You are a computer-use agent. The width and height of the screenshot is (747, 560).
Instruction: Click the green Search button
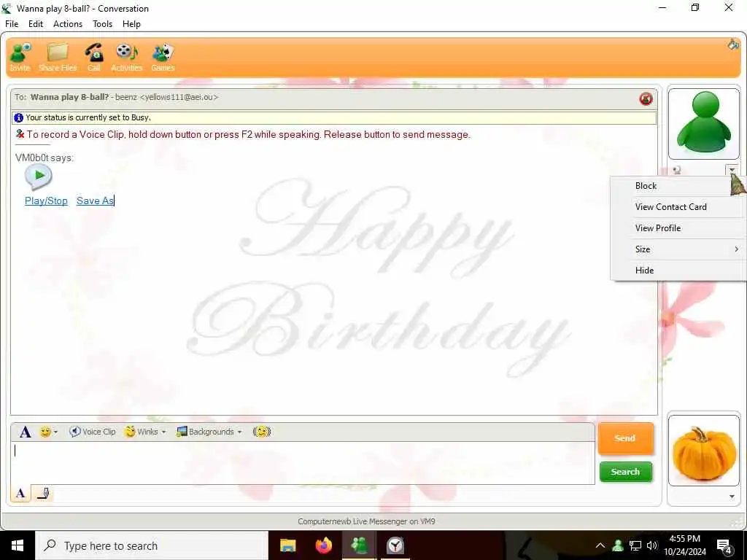[x=625, y=472]
